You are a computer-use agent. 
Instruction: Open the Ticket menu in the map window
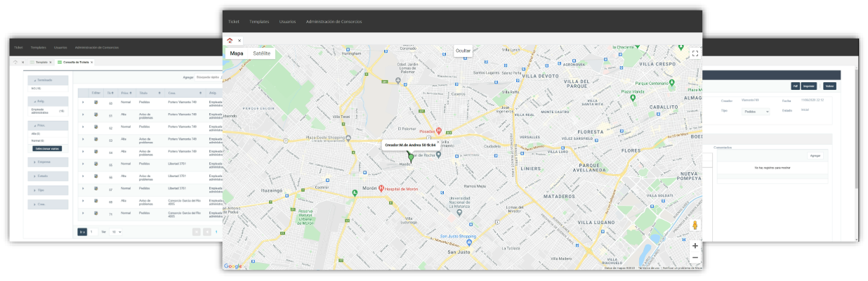pyautogui.click(x=235, y=22)
